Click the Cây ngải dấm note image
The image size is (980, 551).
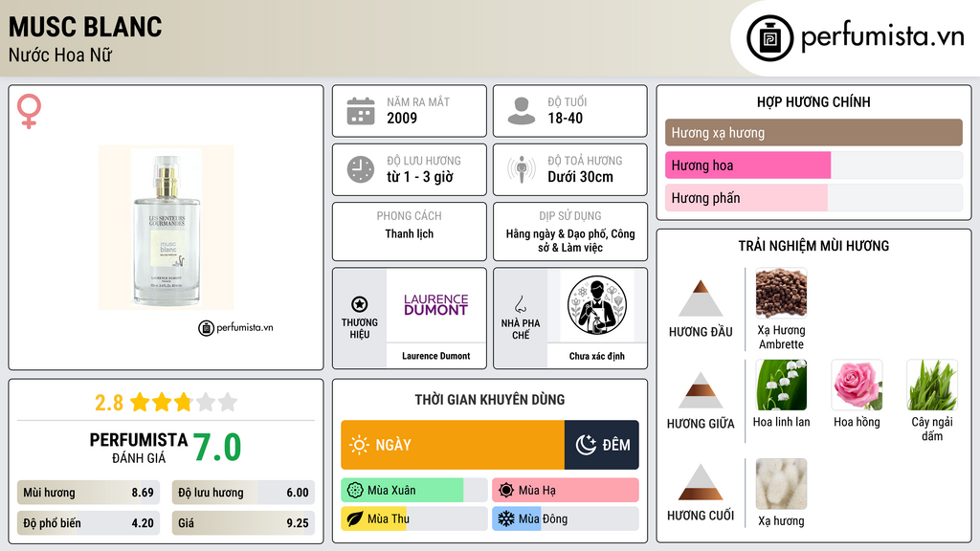click(x=932, y=385)
